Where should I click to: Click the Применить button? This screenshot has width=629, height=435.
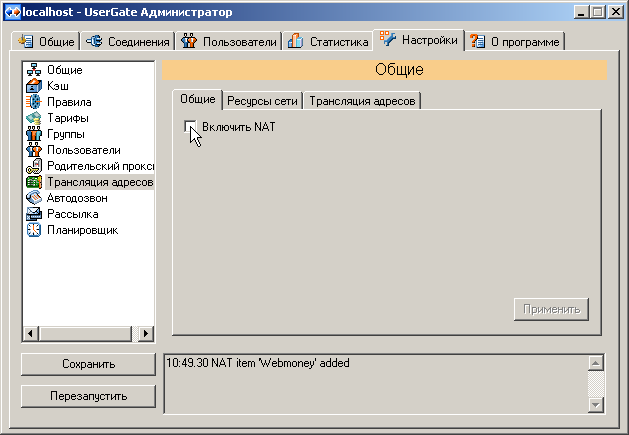[x=552, y=309]
